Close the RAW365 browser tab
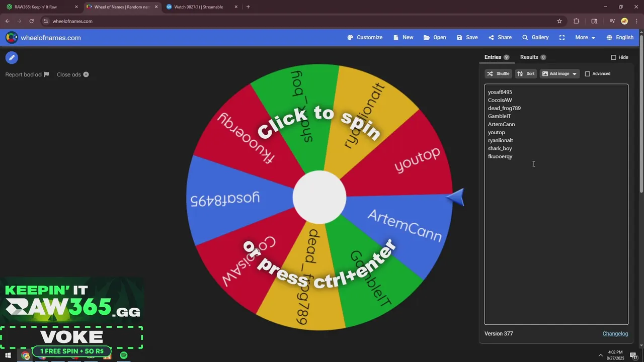Screen dimensions: 644x362 tap(76, 7)
